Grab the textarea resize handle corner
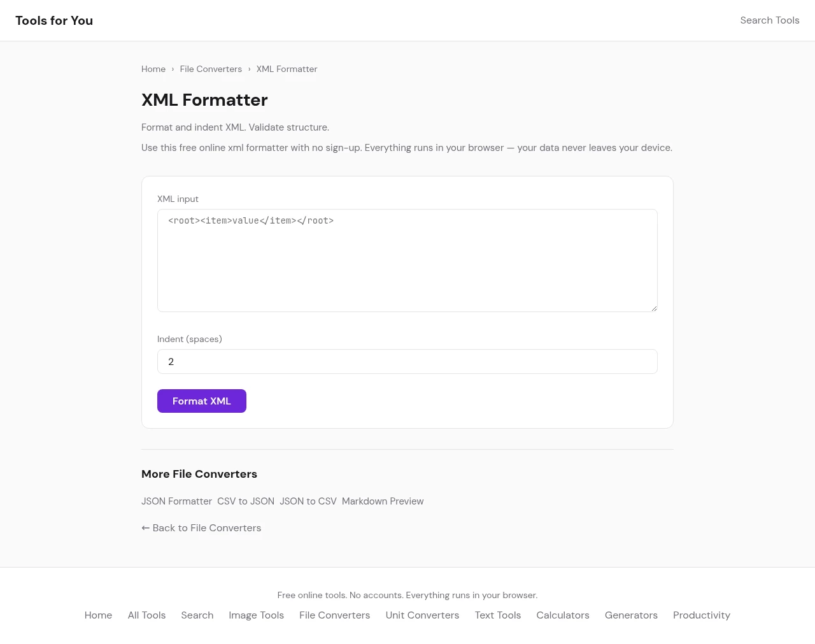The width and height of the screenshot is (815, 644). [x=654, y=308]
